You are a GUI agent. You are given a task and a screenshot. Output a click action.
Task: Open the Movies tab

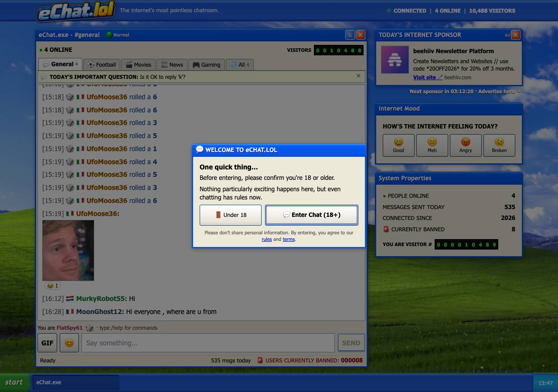138,64
